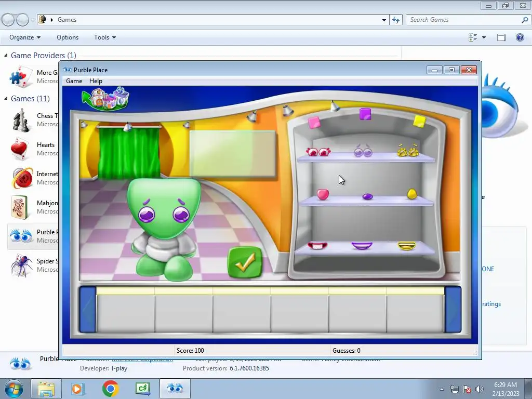Pick the yellow nose feature
The image size is (532, 399).
[x=411, y=194]
